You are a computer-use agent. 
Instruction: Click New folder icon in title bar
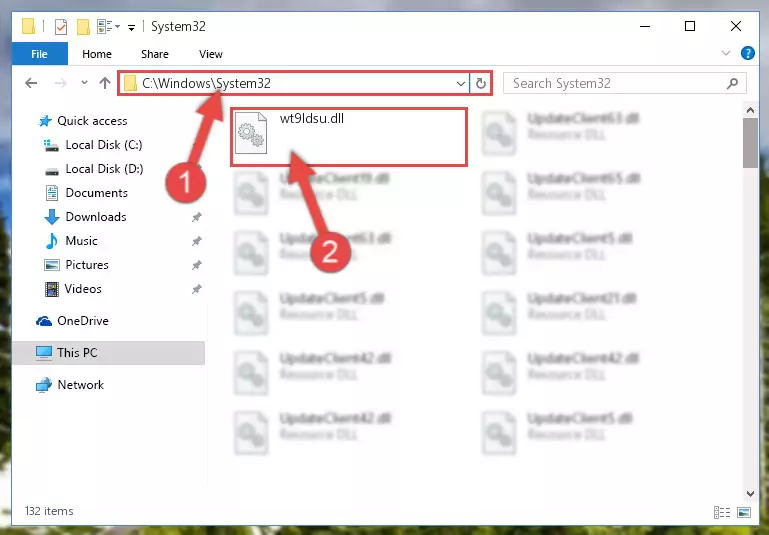coord(83,26)
